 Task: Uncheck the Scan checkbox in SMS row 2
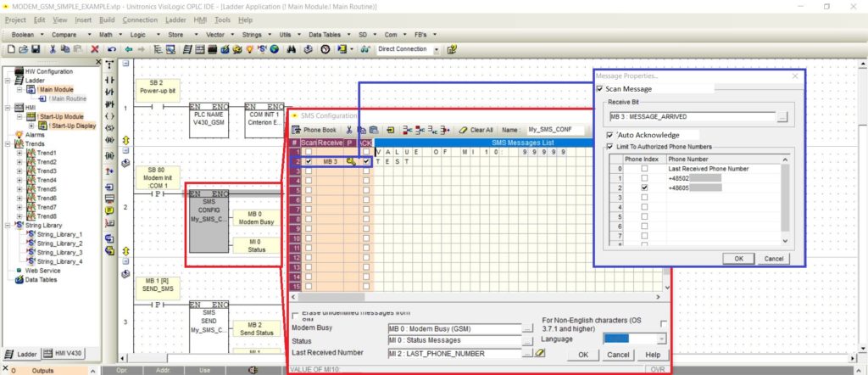[x=309, y=161]
